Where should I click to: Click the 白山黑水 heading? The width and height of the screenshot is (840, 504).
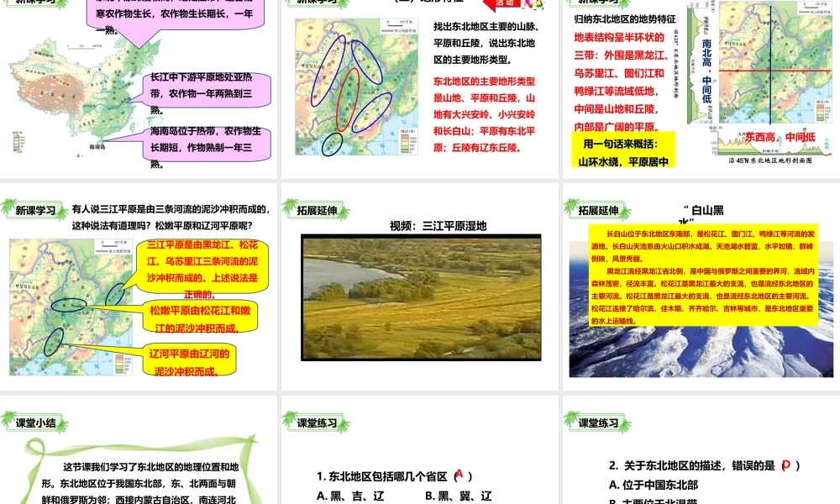click(x=701, y=215)
